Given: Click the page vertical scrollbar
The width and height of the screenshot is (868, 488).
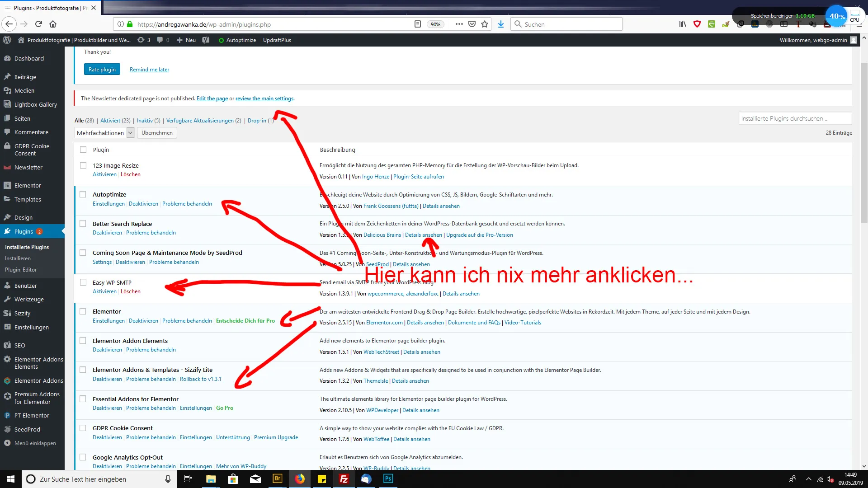Looking at the screenshot, I should (x=864, y=142).
